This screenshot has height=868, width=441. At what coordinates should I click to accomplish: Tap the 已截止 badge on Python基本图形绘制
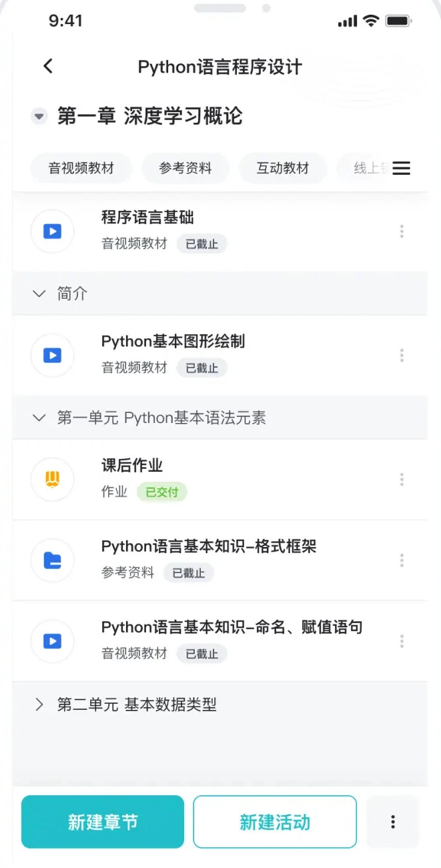(201, 368)
